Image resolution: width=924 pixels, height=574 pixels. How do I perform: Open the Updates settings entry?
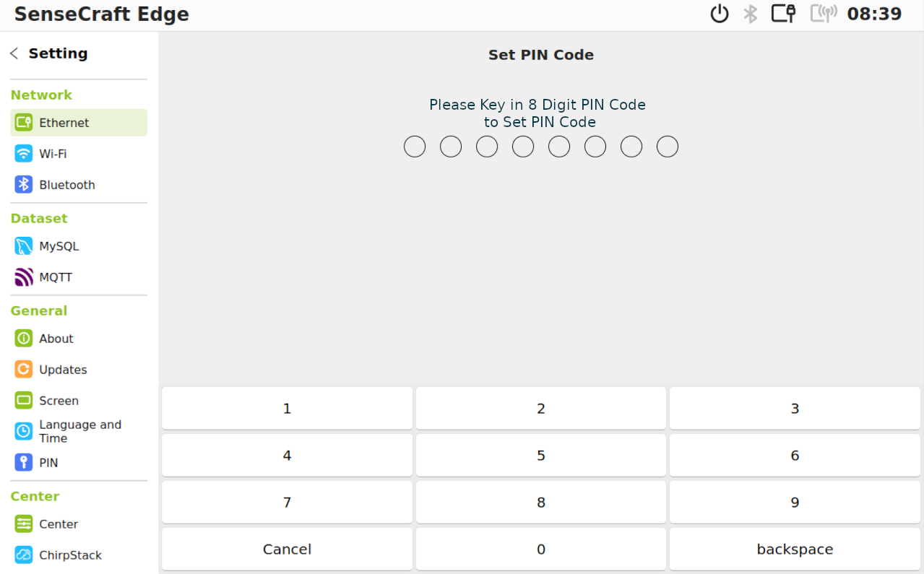pos(79,370)
